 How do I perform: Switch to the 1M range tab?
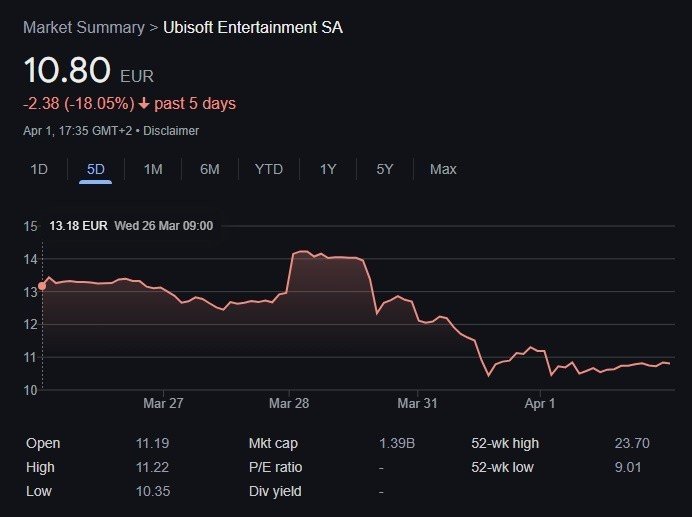point(153,169)
